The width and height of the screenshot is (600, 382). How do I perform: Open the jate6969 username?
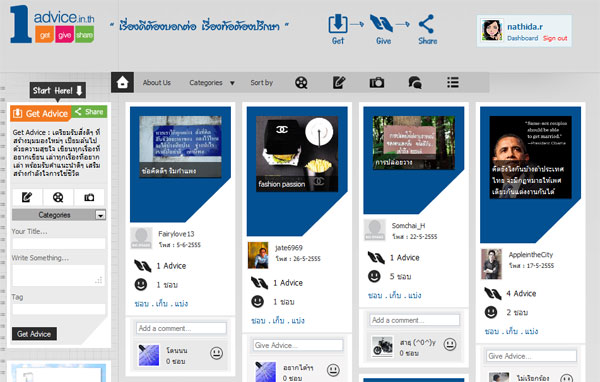coord(289,248)
